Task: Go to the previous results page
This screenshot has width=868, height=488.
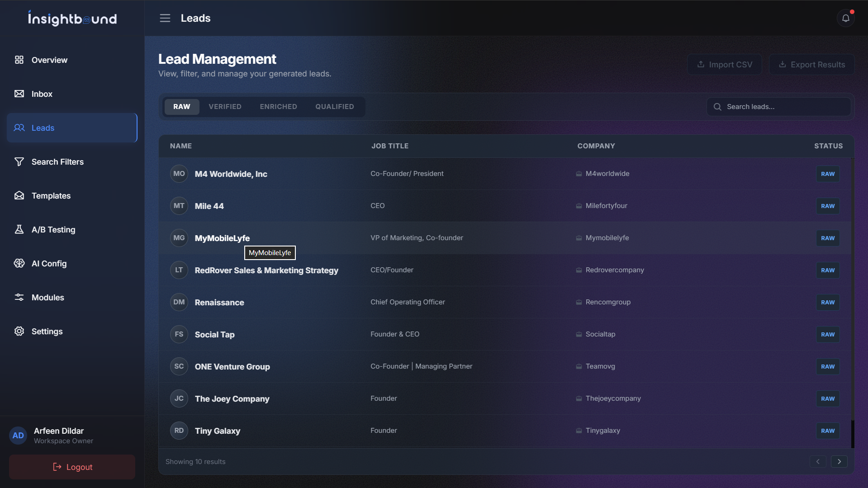Action: pyautogui.click(x=818, y=461)
